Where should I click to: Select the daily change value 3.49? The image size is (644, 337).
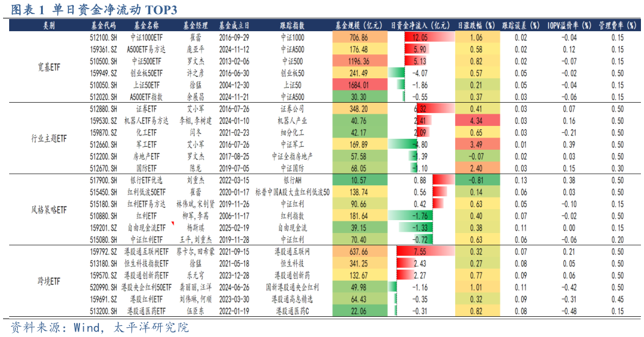477,145
